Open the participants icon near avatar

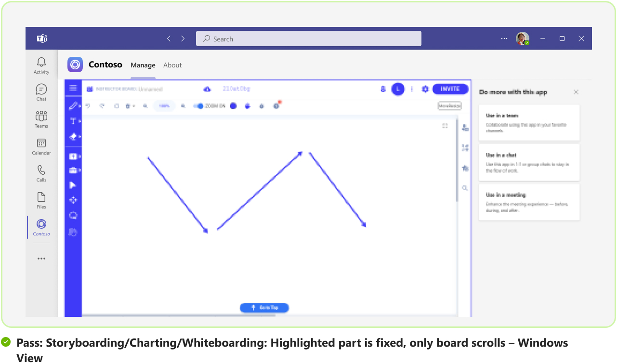click(x=383, y=89)
